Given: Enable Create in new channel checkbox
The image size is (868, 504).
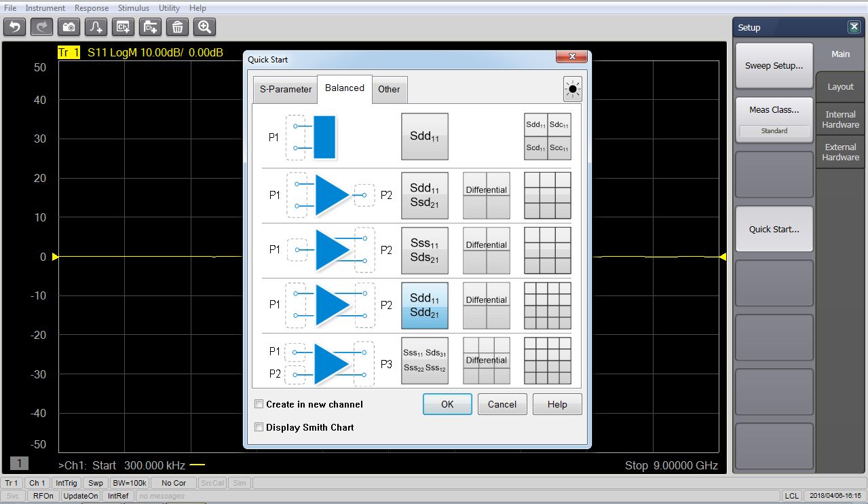Looking at the screenshot, I should pyautogui.click(x=259, y=404).
